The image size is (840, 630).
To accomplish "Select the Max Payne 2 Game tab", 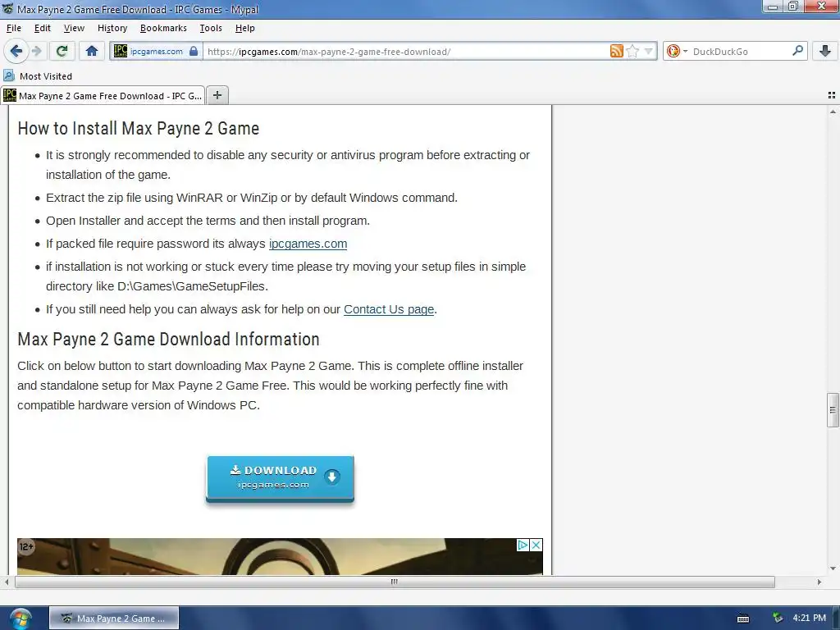I will [x=103, y=95].
